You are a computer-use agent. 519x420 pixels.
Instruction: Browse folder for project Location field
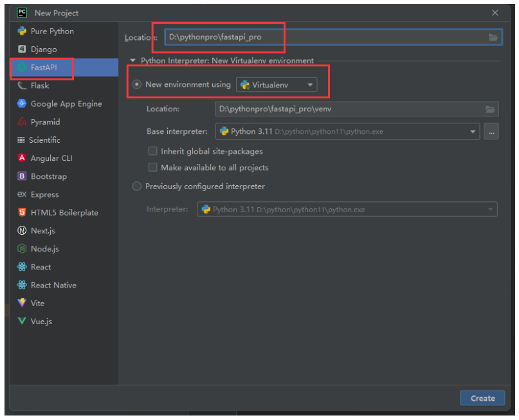(493, 37)
